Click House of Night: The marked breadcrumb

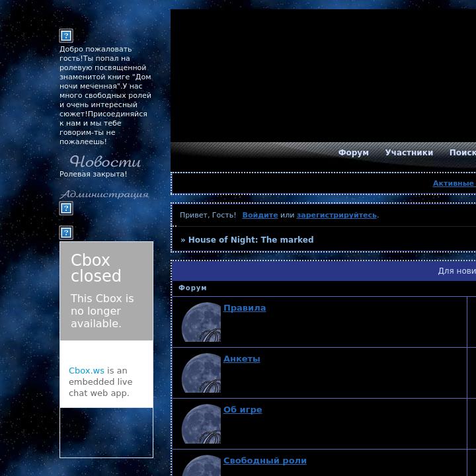pos(251,240)
